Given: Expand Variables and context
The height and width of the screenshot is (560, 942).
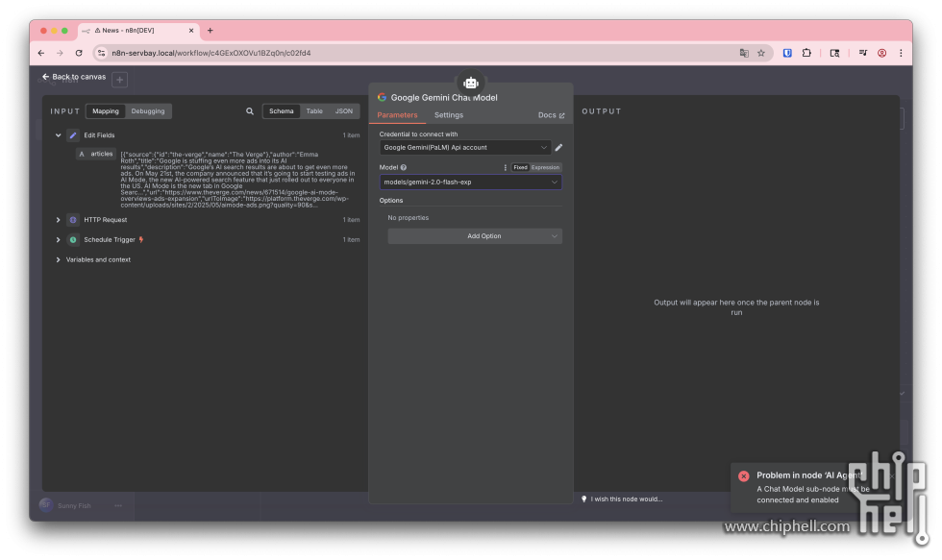Looking at the screenshot, I should pos(59,260).
